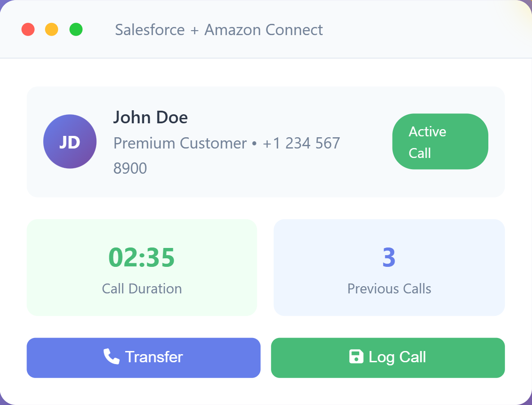The width and height of the screenshot is (532, 405).
Task: Click the Call Duration label
Action: 142,288
